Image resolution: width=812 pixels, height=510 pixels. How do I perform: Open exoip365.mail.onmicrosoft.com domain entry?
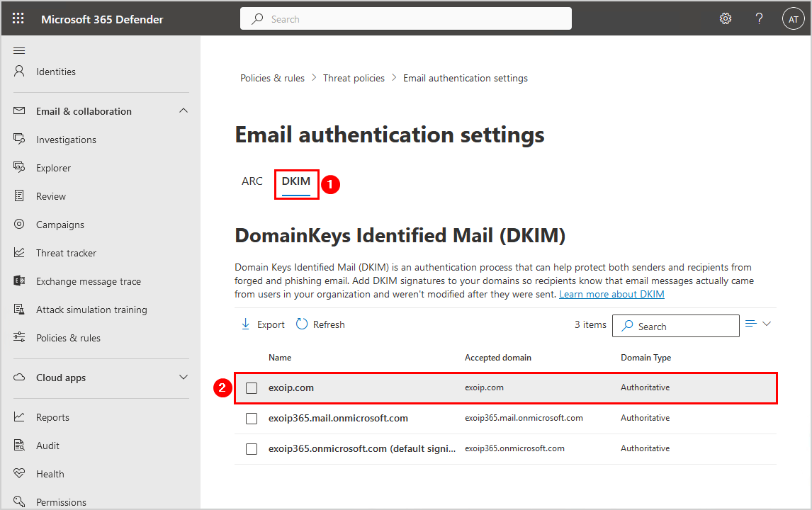click(x=338, y=419)
